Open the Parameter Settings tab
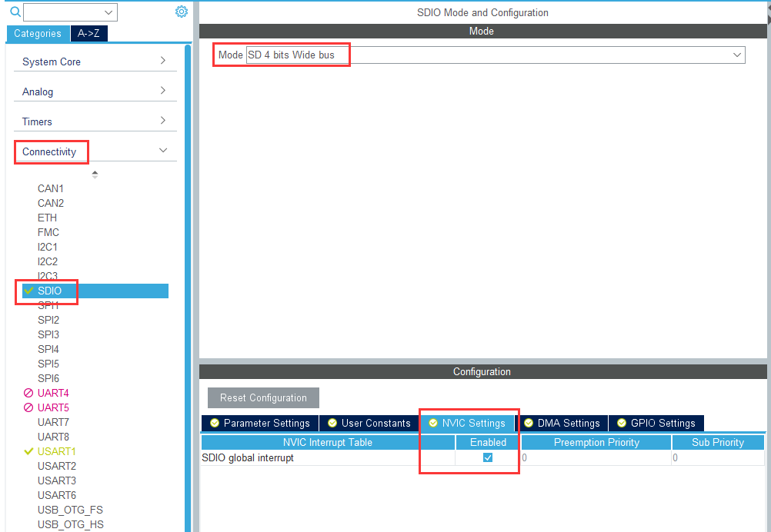The image size is (771, 532). pos(260,423)
